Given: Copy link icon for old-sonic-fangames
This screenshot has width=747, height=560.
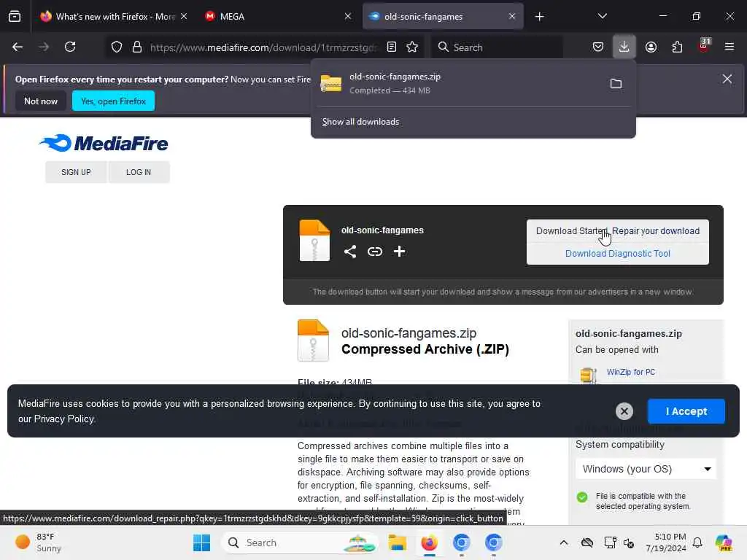Looking at the screenshot, I should (375, 252).
